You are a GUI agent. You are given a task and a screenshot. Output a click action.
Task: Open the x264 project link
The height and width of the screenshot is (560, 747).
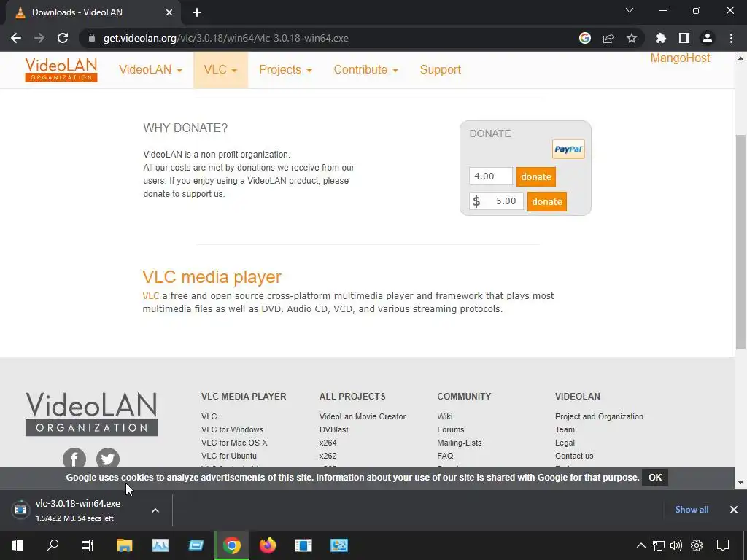(x=328, y=443)
